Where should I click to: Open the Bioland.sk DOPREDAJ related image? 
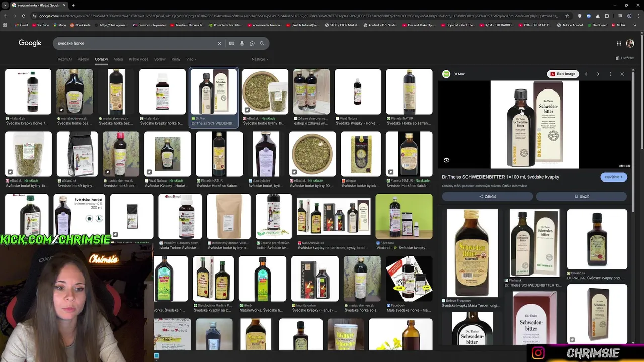pyautogui.click(x=597, y=239)
